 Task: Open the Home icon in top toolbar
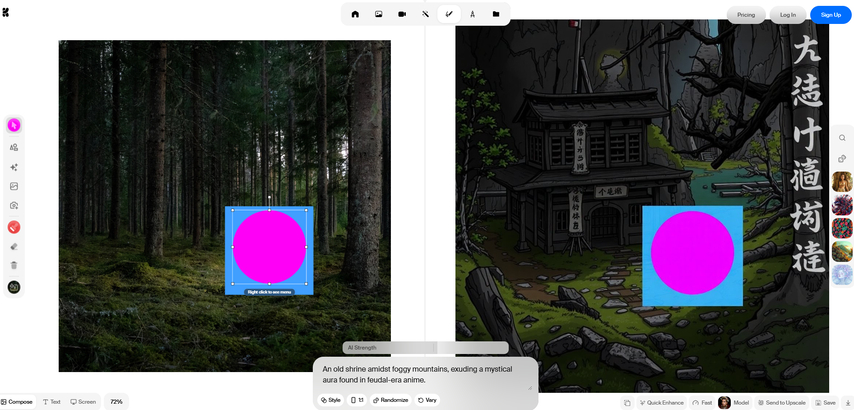coord(355,14)
